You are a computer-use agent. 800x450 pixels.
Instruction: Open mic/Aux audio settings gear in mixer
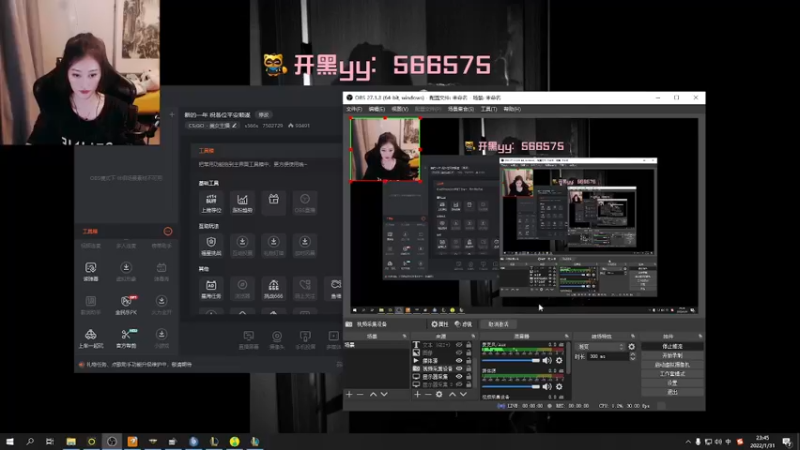[x=559, y=360]
